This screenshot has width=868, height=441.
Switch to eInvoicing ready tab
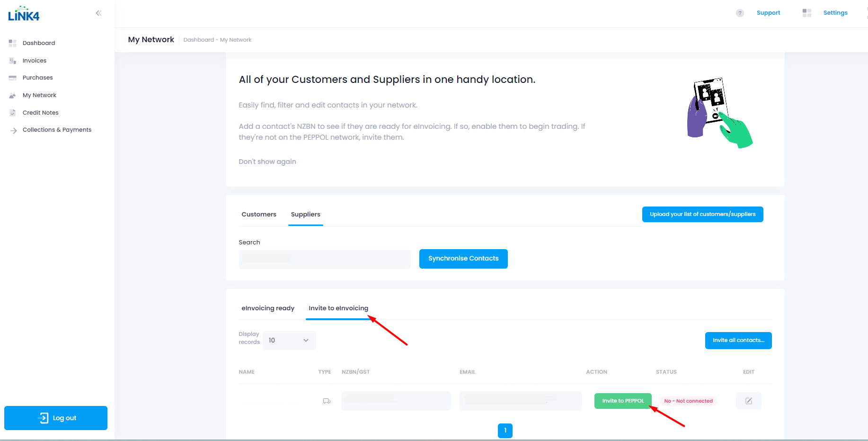tap(268, 308)
